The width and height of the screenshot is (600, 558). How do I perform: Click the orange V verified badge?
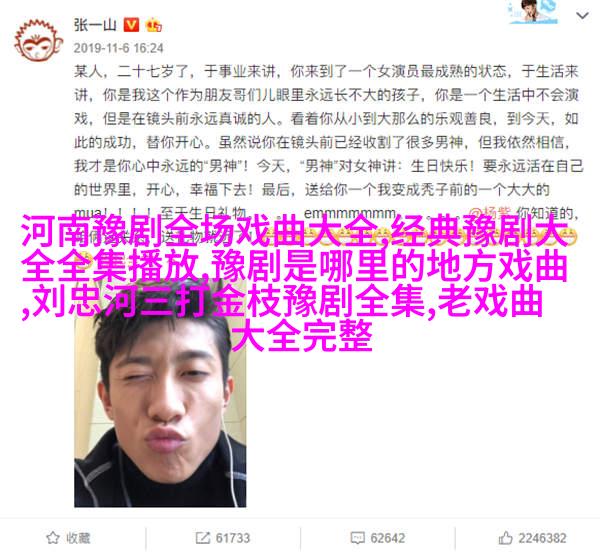pyautogui.click(x=131, y=25)
